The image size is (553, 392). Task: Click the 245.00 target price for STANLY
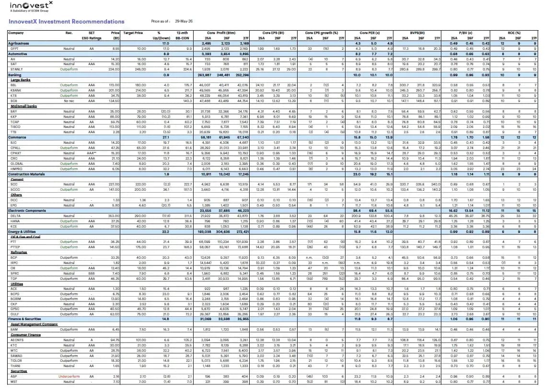coord(140,69)
